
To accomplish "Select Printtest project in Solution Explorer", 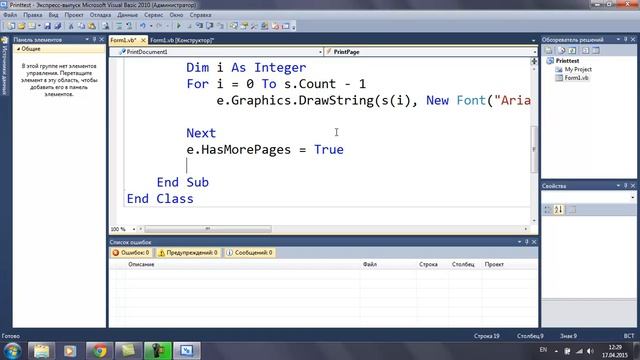I will [x=567, y=61].
